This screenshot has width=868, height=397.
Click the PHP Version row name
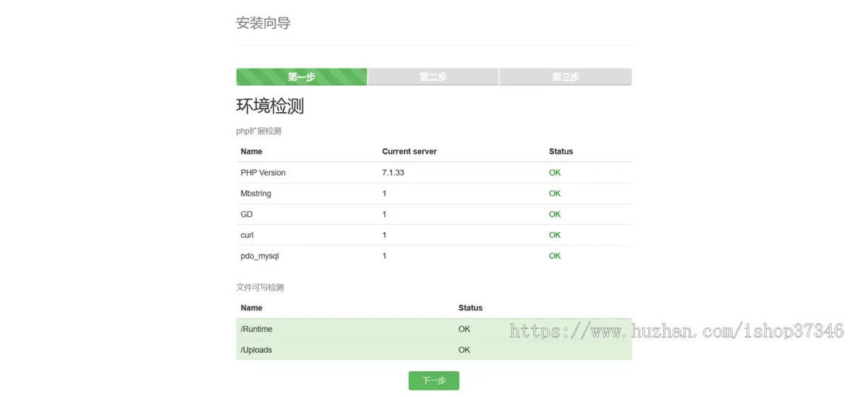[x=263, y=172]
